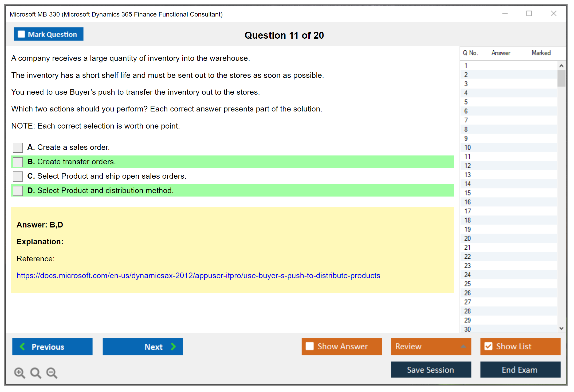Click the reset zoom magnifier icon
Image resolution: width=574 pixels, height=392 pixels.
pyautogui.click(x=36, y=373)
